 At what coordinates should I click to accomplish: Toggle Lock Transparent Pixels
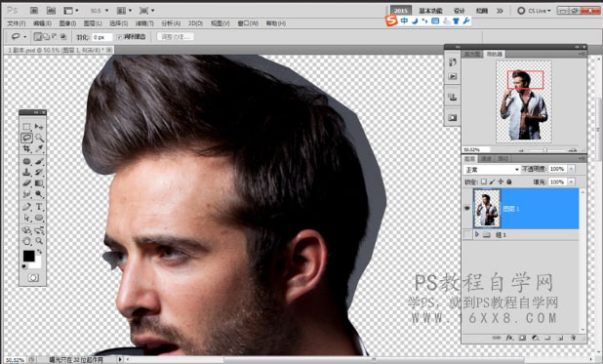tap(484, 182)
